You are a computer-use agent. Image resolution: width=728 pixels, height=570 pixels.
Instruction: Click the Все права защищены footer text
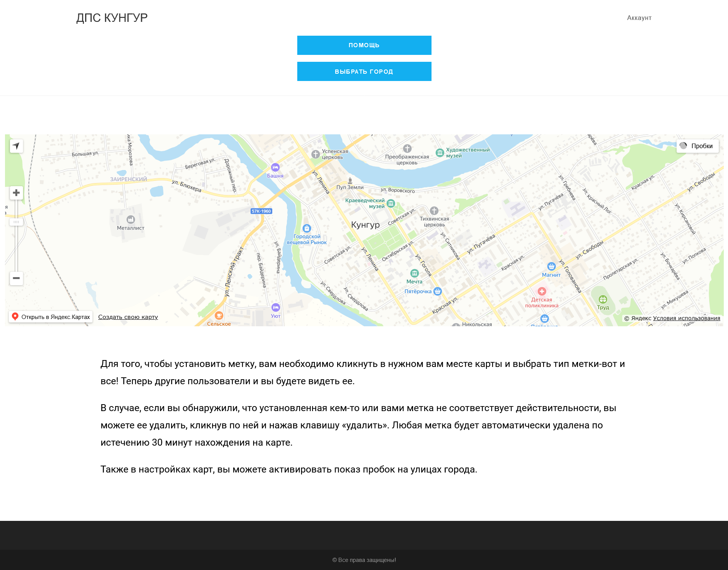point(364,560)
